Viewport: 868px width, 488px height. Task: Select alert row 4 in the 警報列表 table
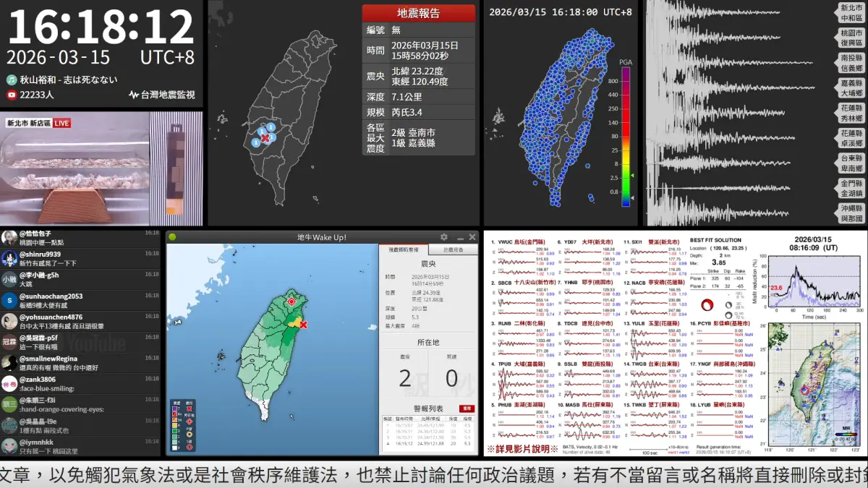tap(427, 443)
